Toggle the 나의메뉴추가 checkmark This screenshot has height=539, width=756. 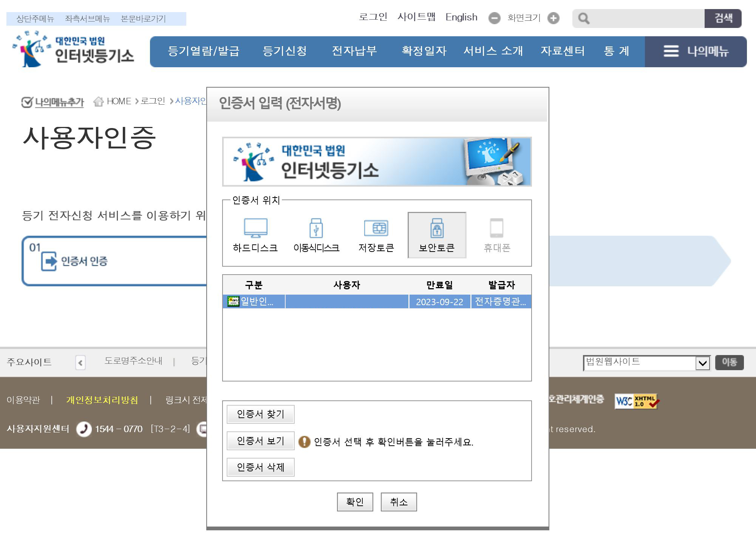click(x=27, y=102)
